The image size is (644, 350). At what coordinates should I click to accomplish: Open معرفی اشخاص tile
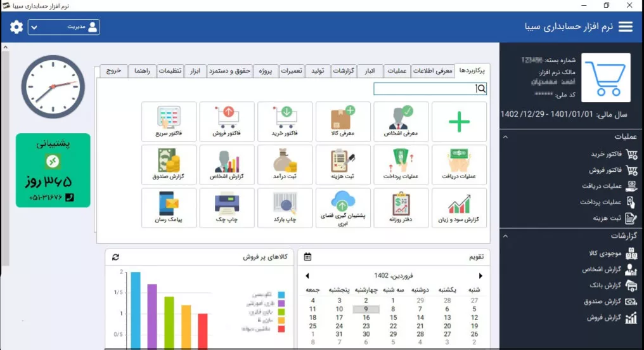pos(401,122)
